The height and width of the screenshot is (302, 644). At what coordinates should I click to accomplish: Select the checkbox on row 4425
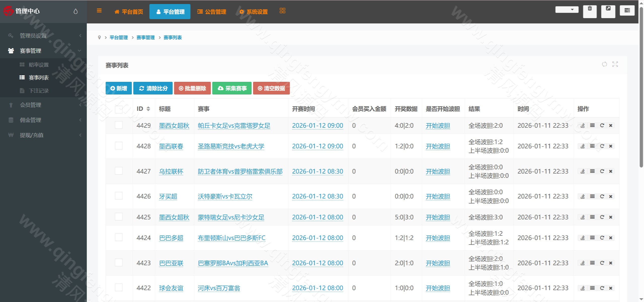[118, 217]
